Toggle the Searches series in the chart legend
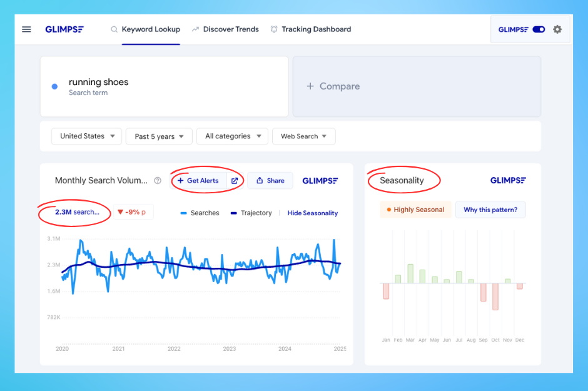588x391 pixels. (x=200, y=213)
